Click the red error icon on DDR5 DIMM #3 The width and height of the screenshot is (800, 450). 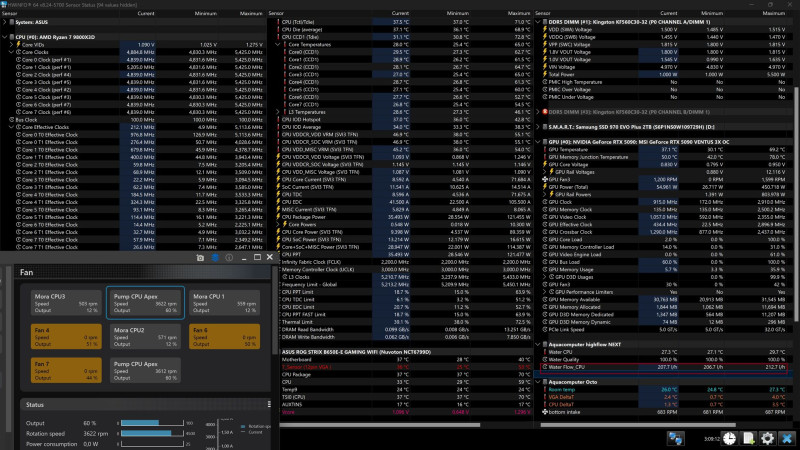pos(544,112)
